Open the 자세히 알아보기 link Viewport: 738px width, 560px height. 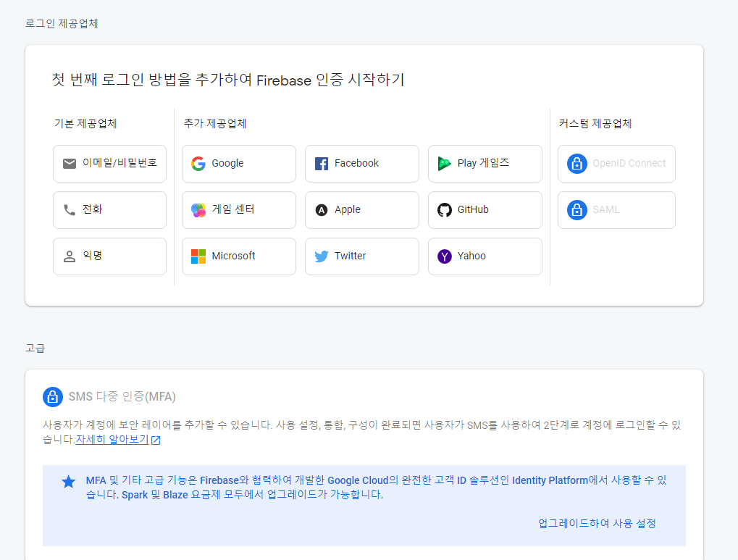112,440
